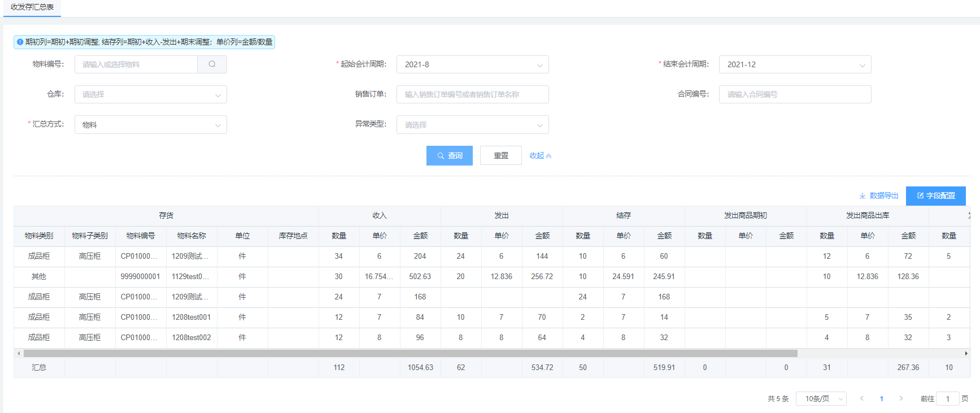Screen dimensions: 980x413
Task: Click previous page arrow in pagination
Action: 862,398
